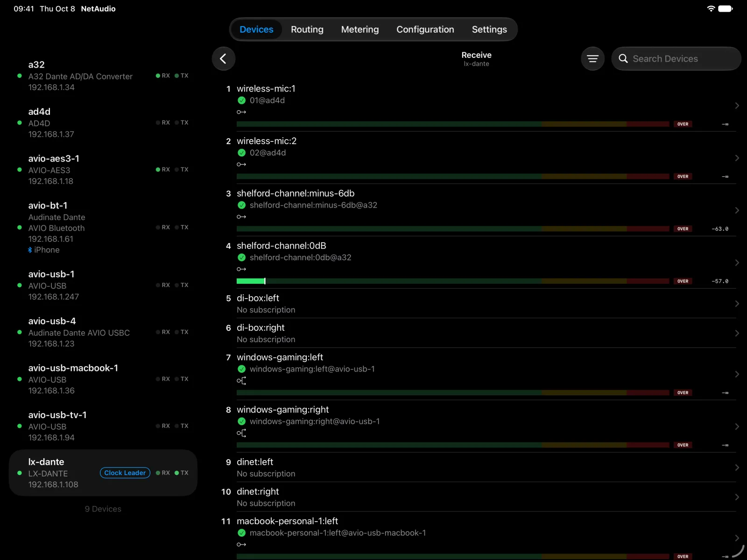Open di-box:left channel details chevron
This screenshot has width=747, height=560.
tap(737, 304)
